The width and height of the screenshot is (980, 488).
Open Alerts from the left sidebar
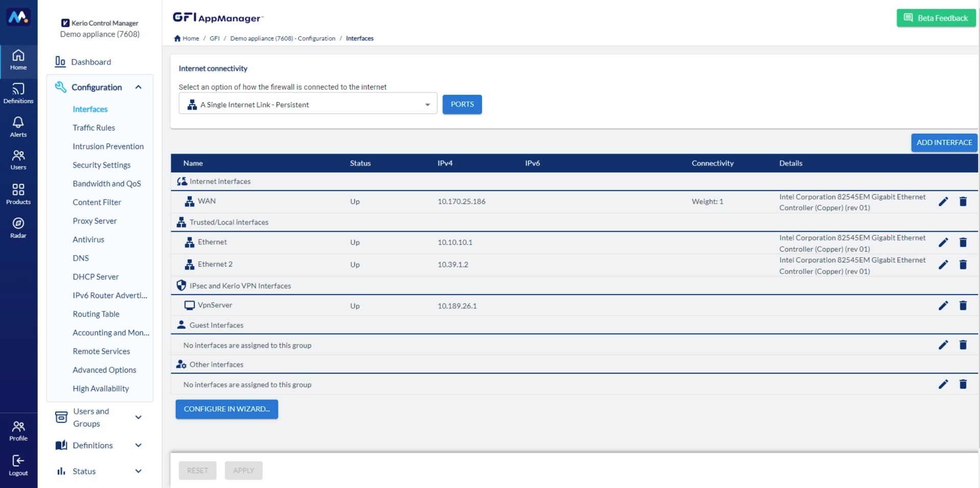(x=18, y=127)
